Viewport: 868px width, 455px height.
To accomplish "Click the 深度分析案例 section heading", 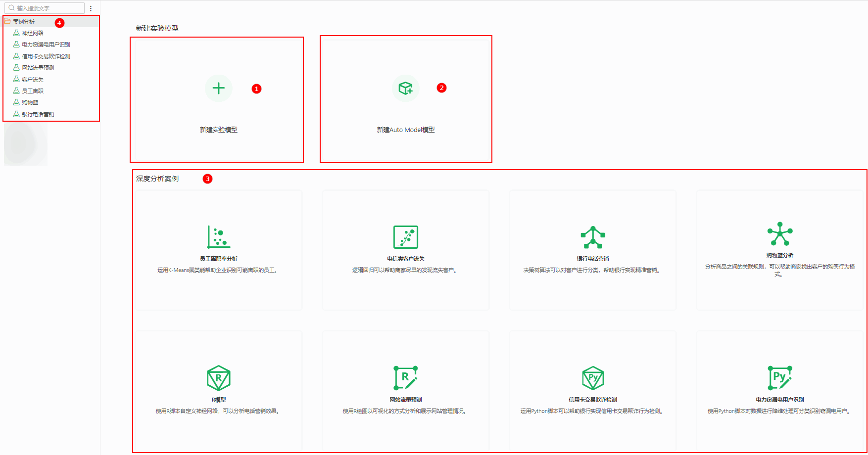I will [157, 179].
